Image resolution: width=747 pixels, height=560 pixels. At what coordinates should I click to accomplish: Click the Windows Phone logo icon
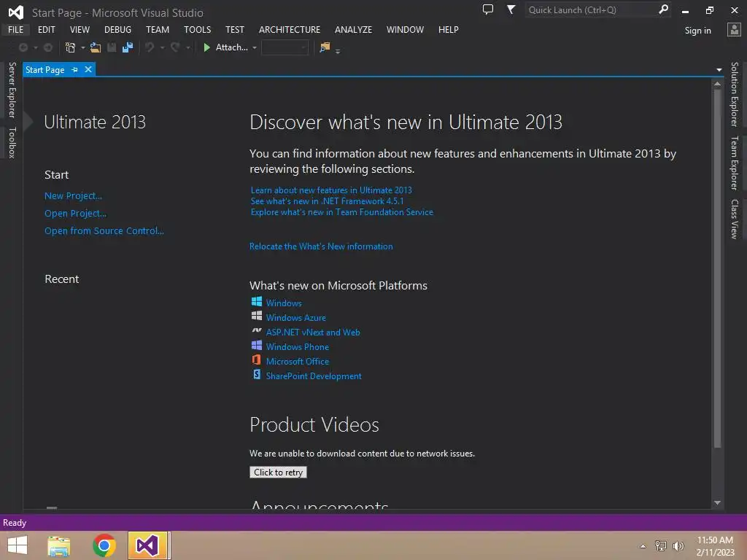[256, 345]
